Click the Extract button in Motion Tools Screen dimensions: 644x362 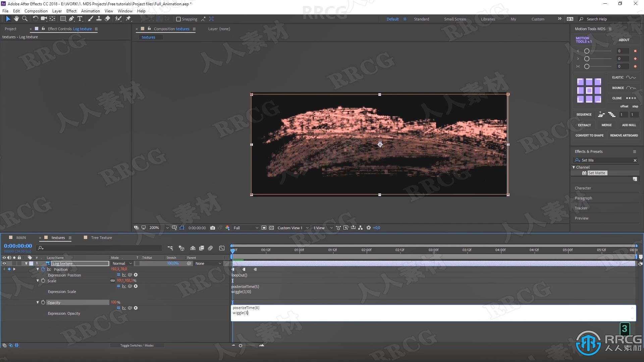click(x=584, y=125)
